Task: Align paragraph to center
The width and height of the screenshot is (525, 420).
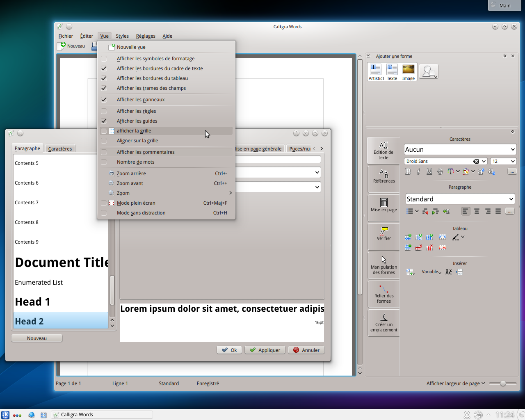Action: tap(477, 211)
